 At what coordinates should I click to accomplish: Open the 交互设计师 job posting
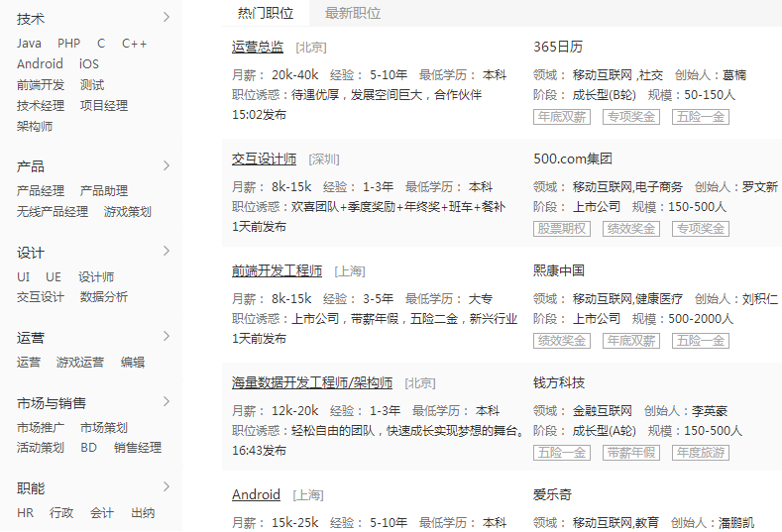pyautogui.click(x=264, y=160)
